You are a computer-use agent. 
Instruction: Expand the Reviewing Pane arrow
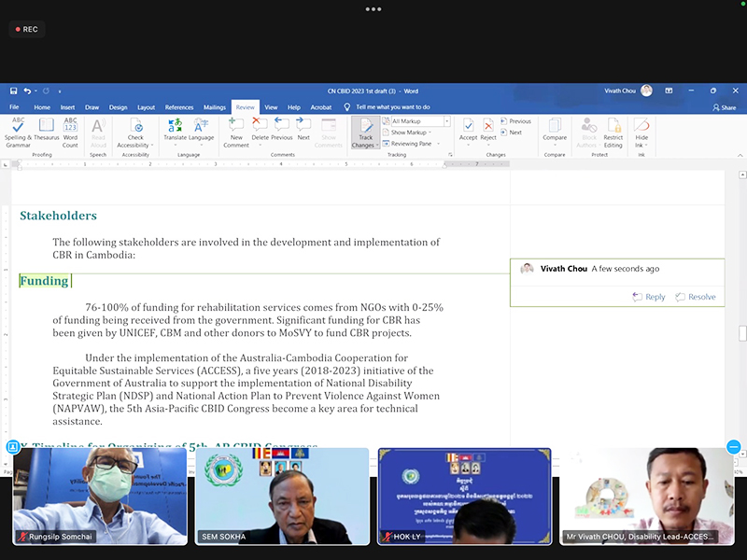(x=438, y=144)
